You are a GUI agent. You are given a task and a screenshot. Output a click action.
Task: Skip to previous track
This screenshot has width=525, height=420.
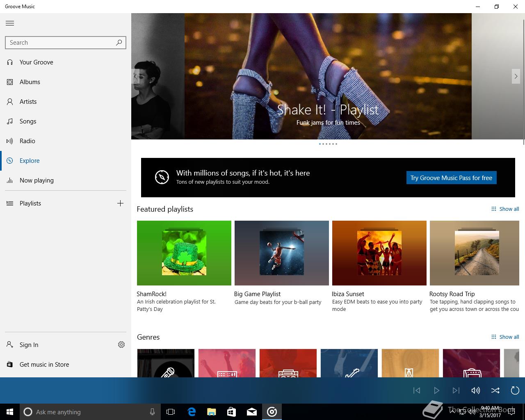(x=417, y=390)
